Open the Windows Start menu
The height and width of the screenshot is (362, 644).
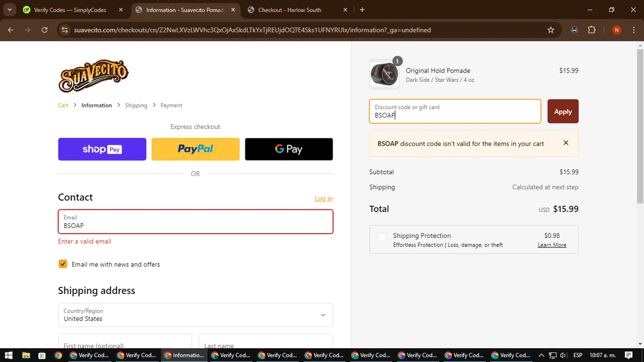(x=9, y=355)
